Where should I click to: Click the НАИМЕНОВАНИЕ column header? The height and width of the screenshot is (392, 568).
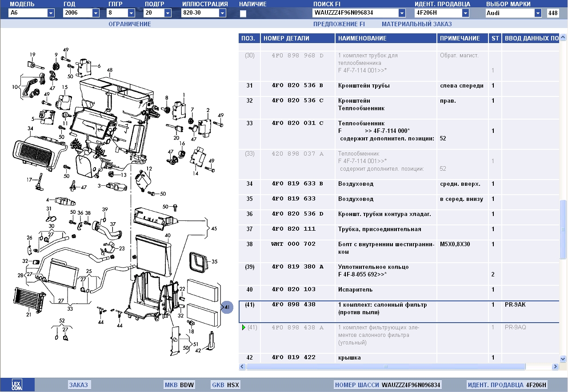click(x=386, y=38)
